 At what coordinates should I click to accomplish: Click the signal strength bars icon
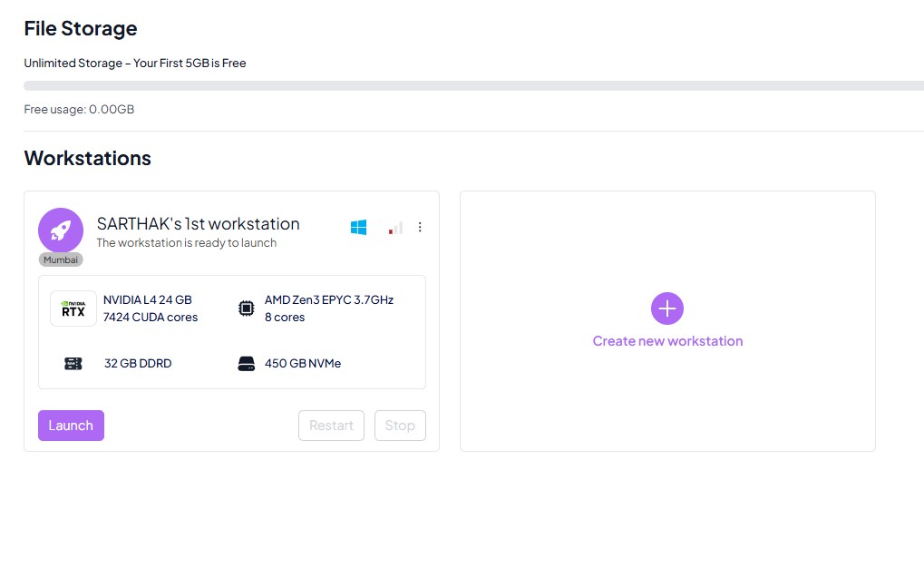395,228
